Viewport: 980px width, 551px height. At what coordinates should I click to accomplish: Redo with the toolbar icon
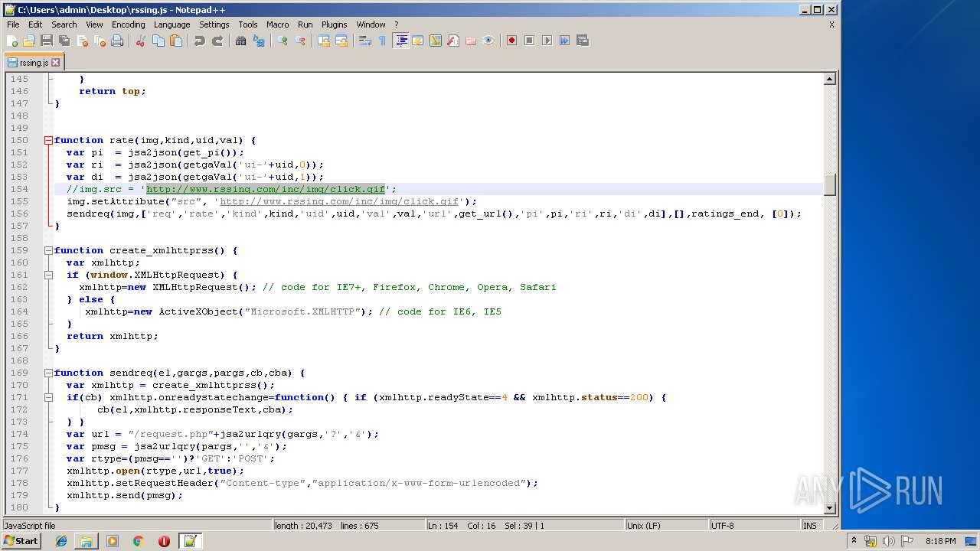pyautogui.click(x=217, y=41)
